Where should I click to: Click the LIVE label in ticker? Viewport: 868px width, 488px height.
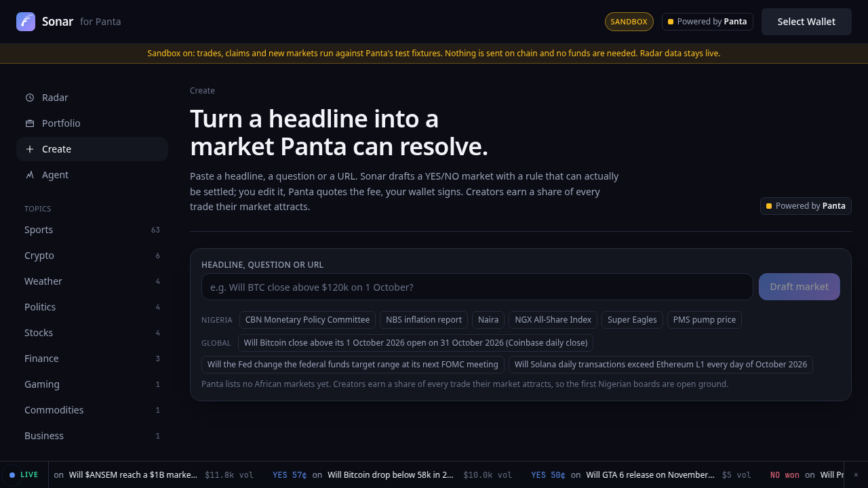[x=29, y=475]
